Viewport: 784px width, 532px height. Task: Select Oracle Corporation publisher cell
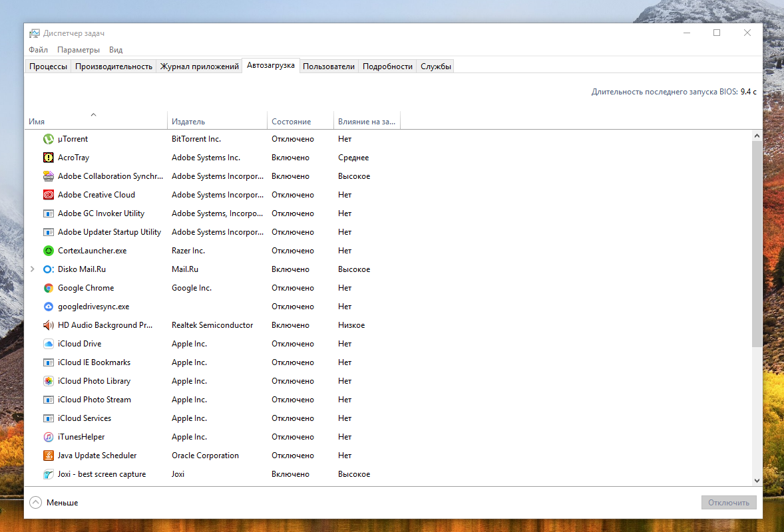coord(205,456)
